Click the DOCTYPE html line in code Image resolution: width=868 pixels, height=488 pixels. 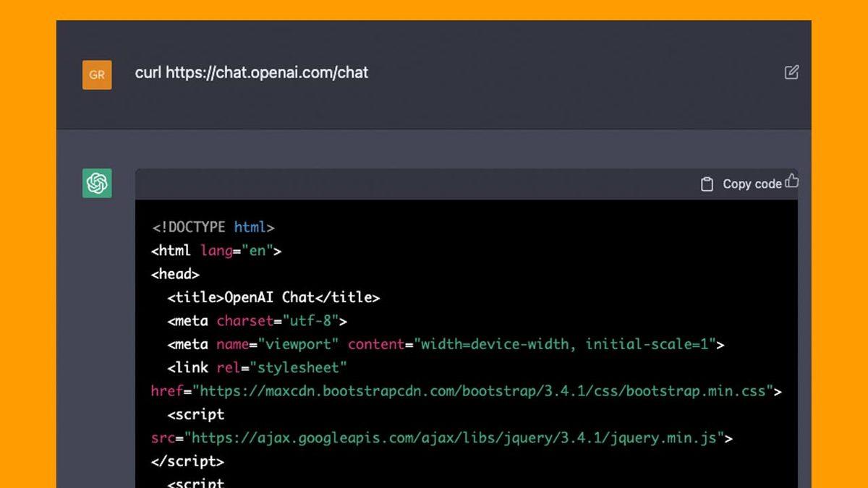(x=213, y=227)
